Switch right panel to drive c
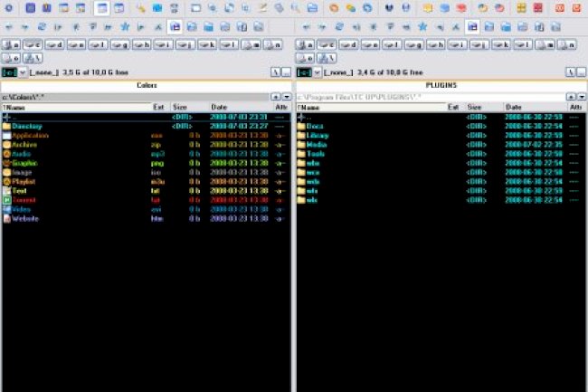The image size is (588, 392). 327,45
